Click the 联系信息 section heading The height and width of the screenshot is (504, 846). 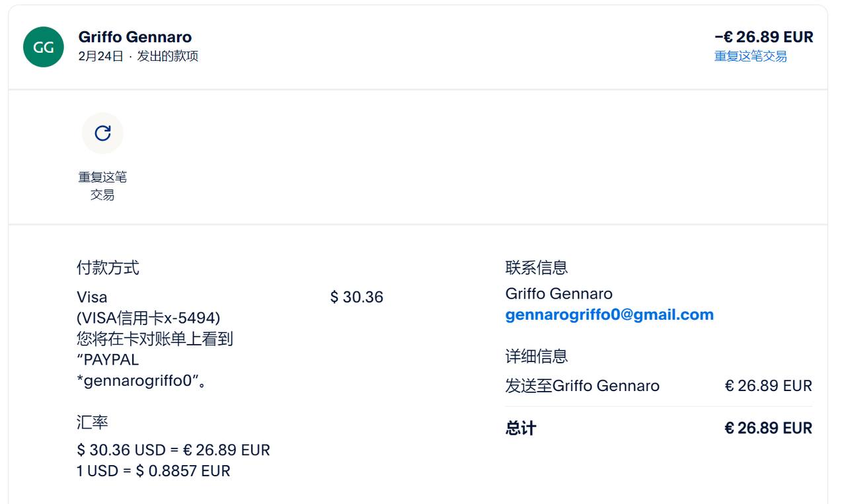(x=536, y=268)
